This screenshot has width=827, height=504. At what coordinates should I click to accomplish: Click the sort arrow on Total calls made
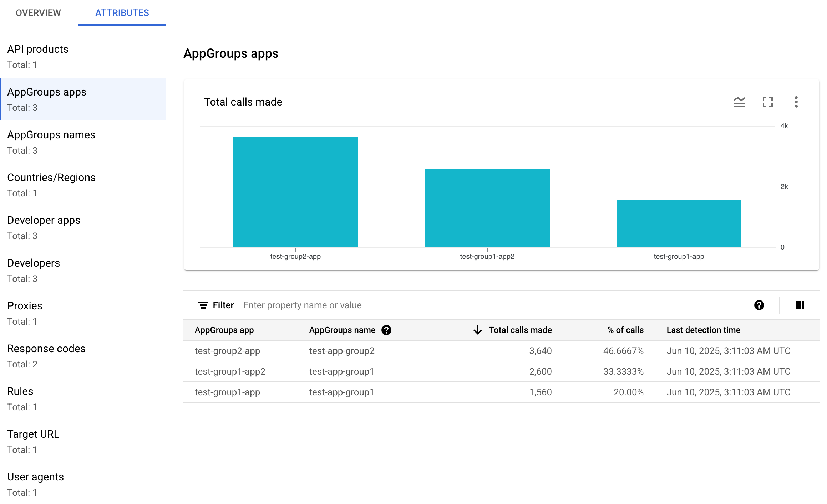pyautogui.click(x=477, y=330)
